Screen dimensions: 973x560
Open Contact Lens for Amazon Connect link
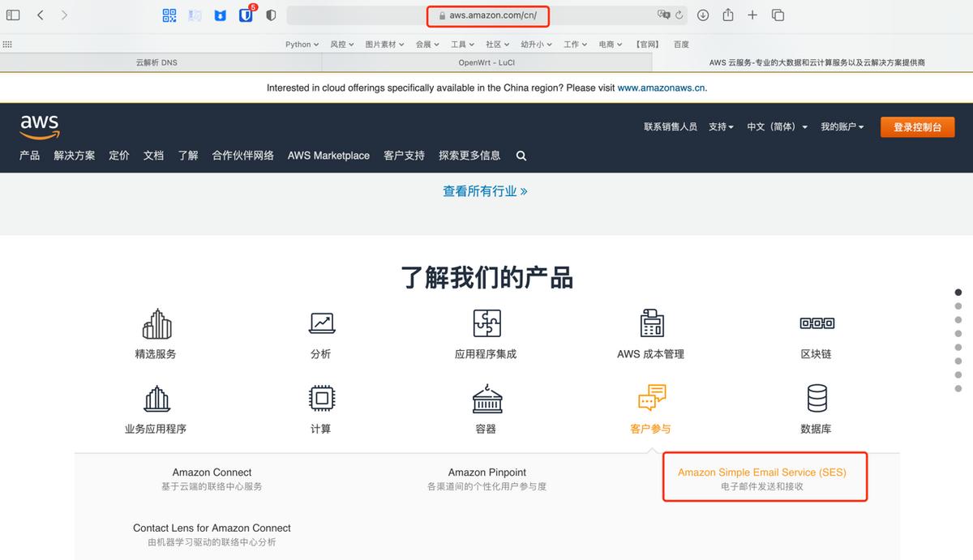[x=212, y=528]
